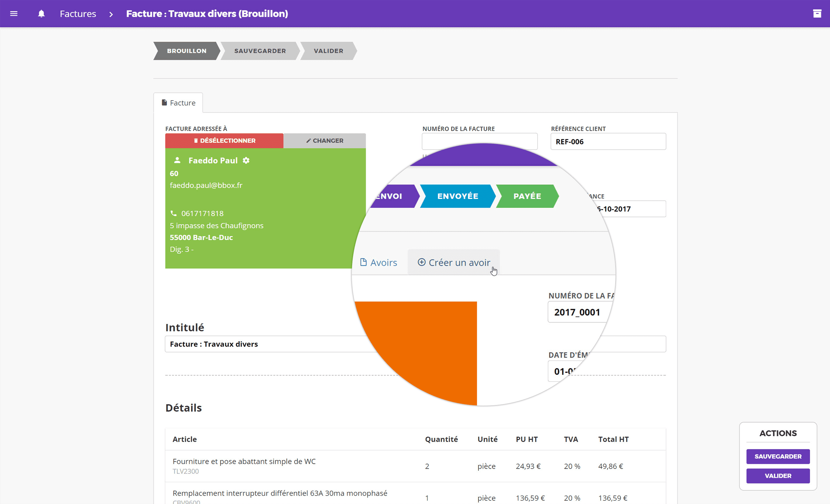
Task: Click the phone icon beside 0617171818
Action: click(x=173, y=213)
